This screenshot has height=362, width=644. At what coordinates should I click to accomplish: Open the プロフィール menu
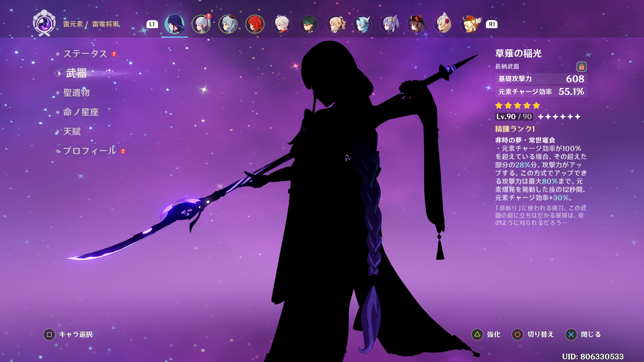point(90,151)
